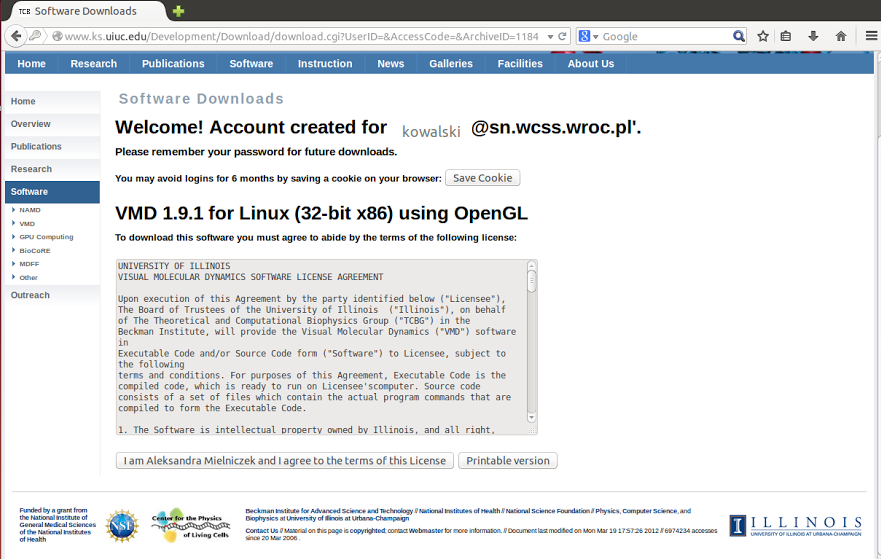Go to the browser home page icon
This screenshot has width=881, height=559.
[841, 36]
